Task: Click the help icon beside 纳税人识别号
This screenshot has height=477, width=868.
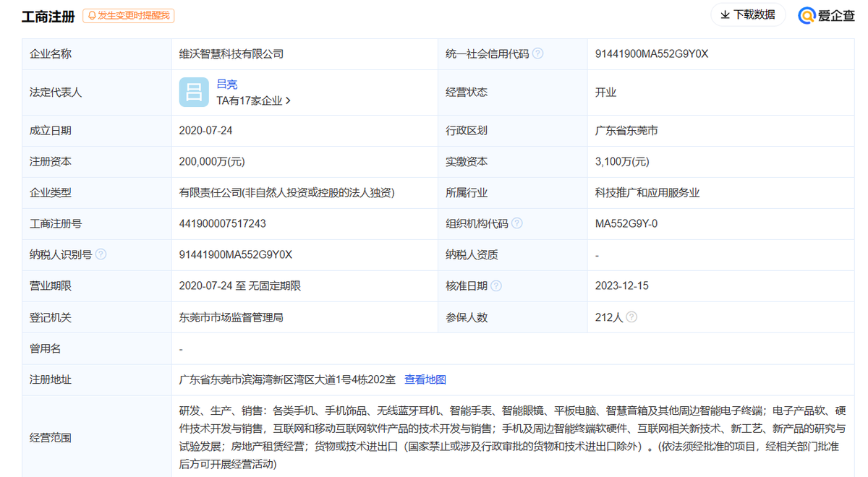Action: tap(101, 254)
